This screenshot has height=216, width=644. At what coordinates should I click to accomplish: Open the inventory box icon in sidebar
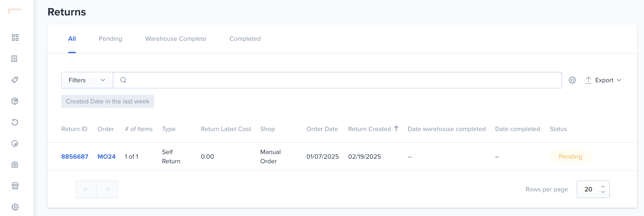pyautogui.click(x=15, y=101)
